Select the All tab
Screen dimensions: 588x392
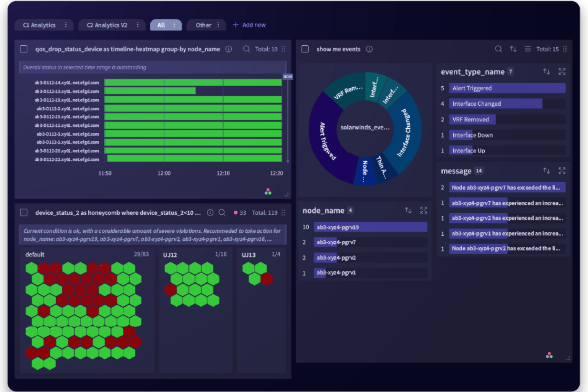[161, 25]
